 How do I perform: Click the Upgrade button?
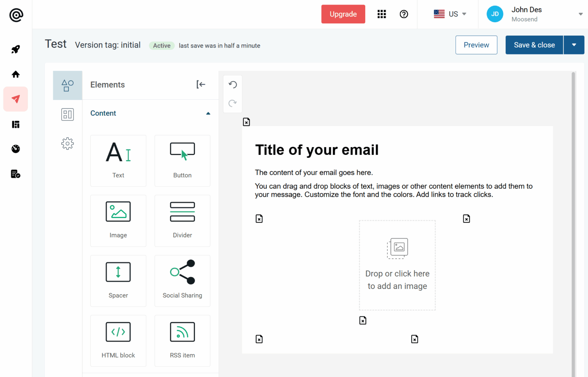coord(343,14)
